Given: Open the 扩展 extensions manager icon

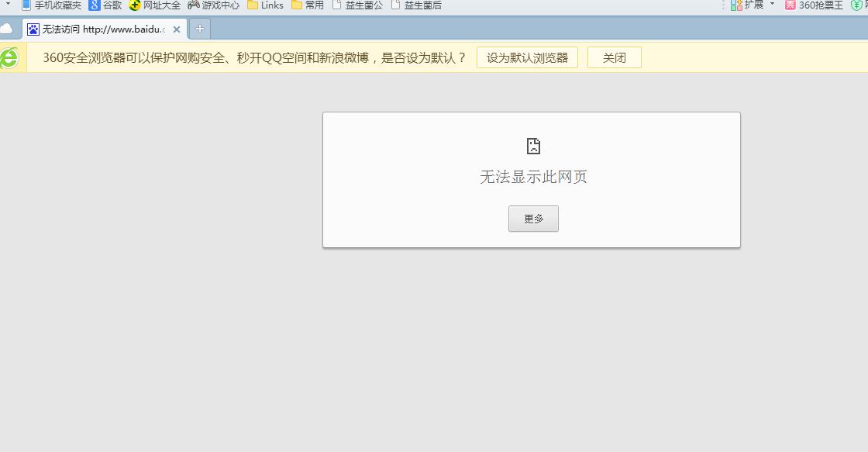Looking at the screenshot, I should [747, 5].
